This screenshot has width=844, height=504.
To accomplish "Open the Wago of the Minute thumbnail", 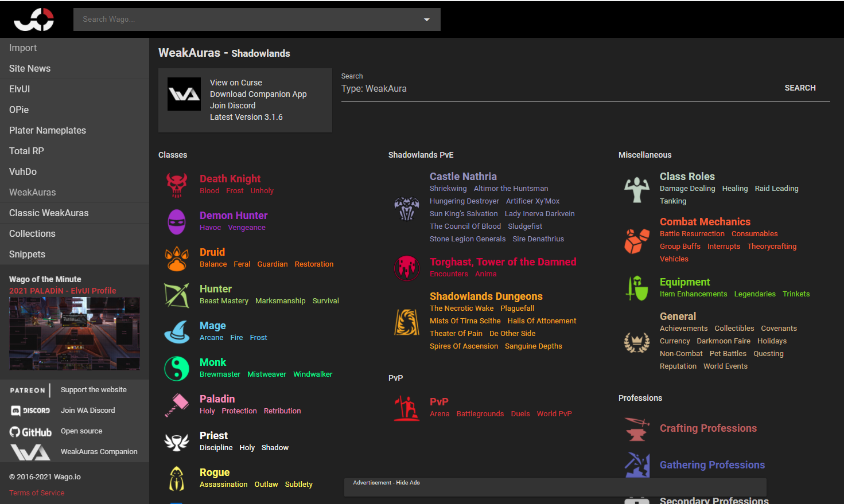I will (75, 334).
